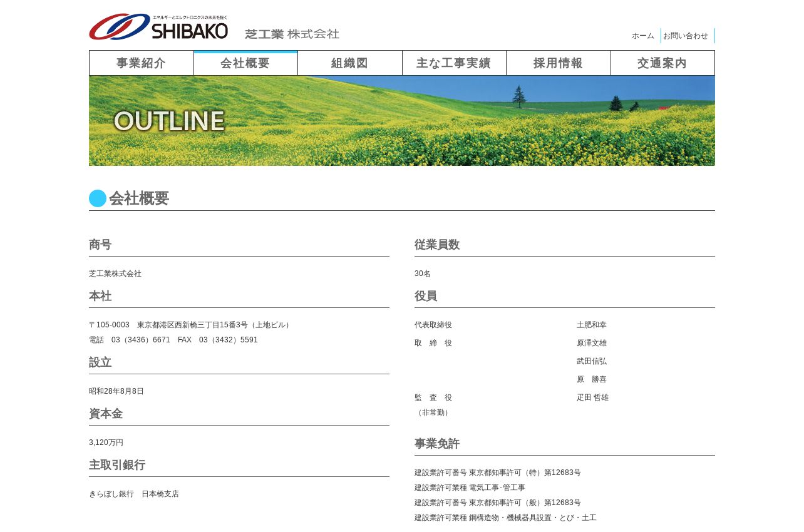Select the 資本金 section heading
Viewport: 804px width, 532px height.
tap(106, 414)
